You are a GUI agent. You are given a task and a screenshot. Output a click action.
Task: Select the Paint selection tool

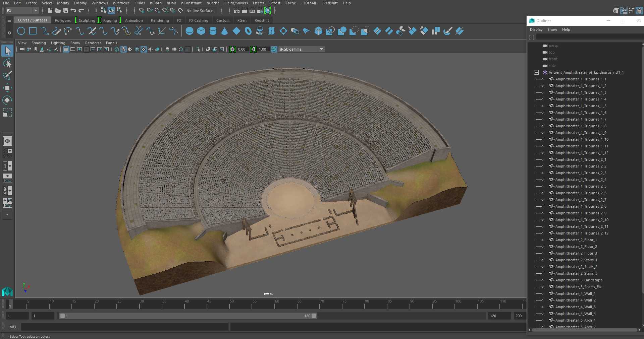pyautogui.click(x=7, y=75)
